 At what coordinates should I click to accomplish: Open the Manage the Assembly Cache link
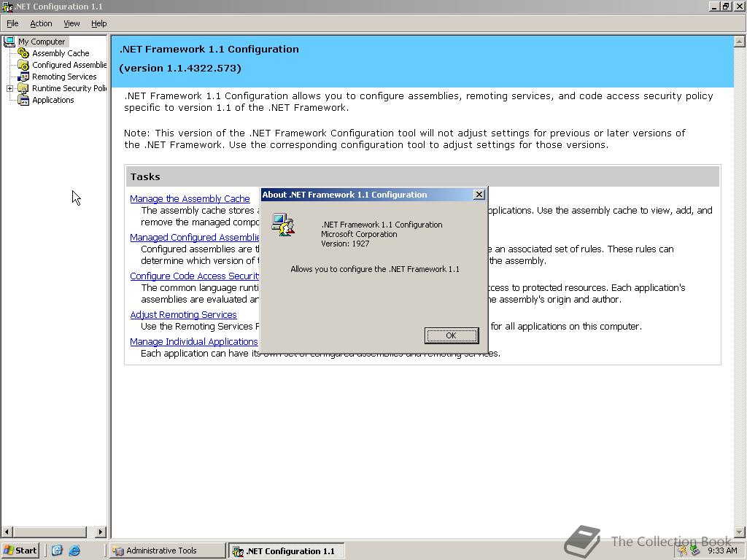click(x=190, y=198)
